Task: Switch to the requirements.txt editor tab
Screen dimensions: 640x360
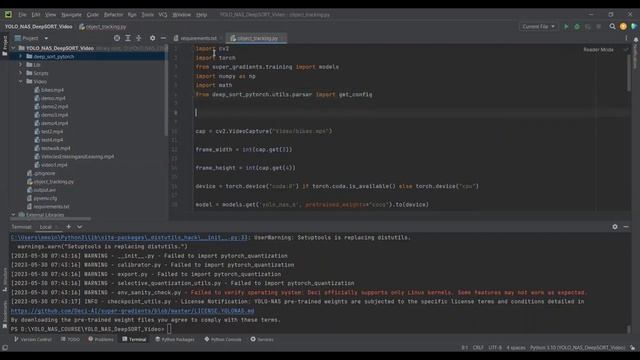Action: point(198,38)
